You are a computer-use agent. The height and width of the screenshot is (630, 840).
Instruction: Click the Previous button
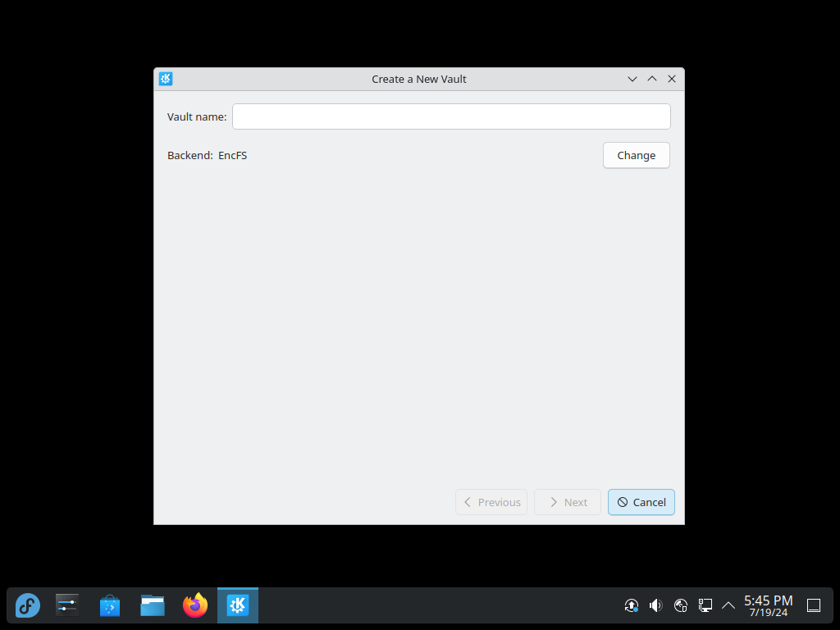[491, 502]
